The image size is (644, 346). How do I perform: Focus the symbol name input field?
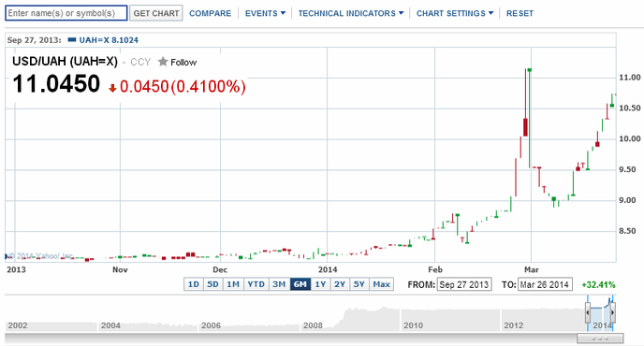pyautogui.click(x=66, y=13)
